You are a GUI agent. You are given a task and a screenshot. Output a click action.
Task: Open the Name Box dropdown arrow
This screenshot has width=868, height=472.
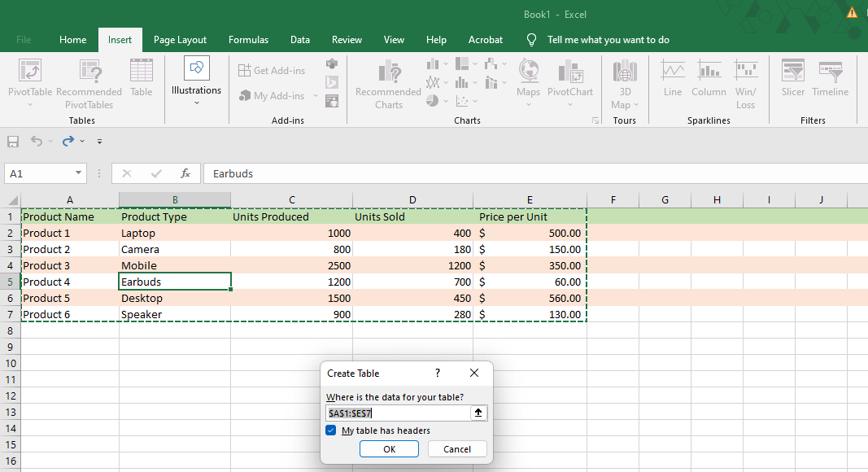(78, 173)
